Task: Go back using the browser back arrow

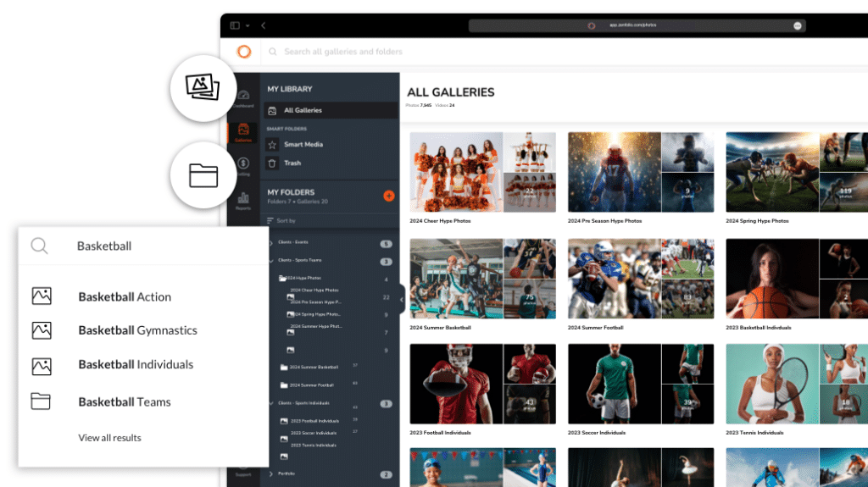Action: click(264, 25)
